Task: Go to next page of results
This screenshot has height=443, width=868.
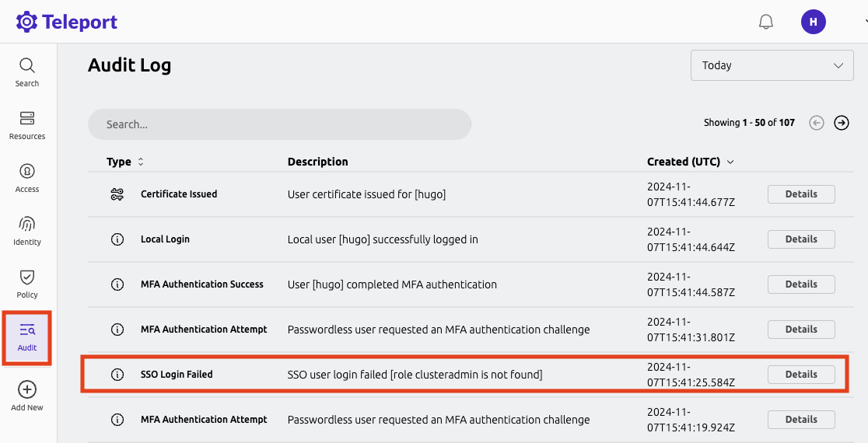Action: click(841, 123)
